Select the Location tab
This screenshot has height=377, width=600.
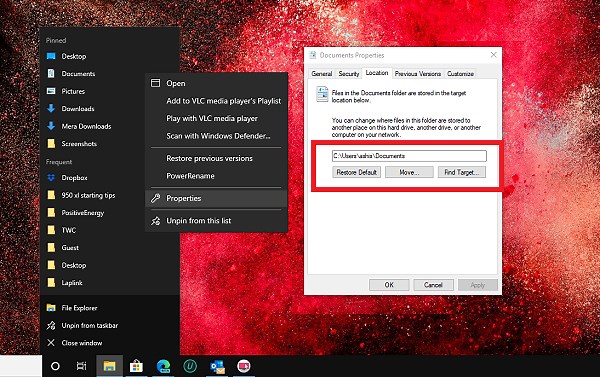(x=377, y=73)
